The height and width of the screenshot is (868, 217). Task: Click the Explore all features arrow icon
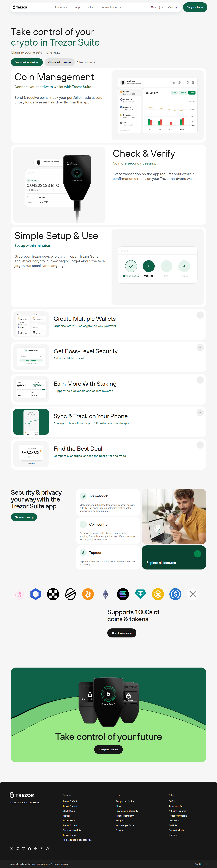click(x=198, y=554)
